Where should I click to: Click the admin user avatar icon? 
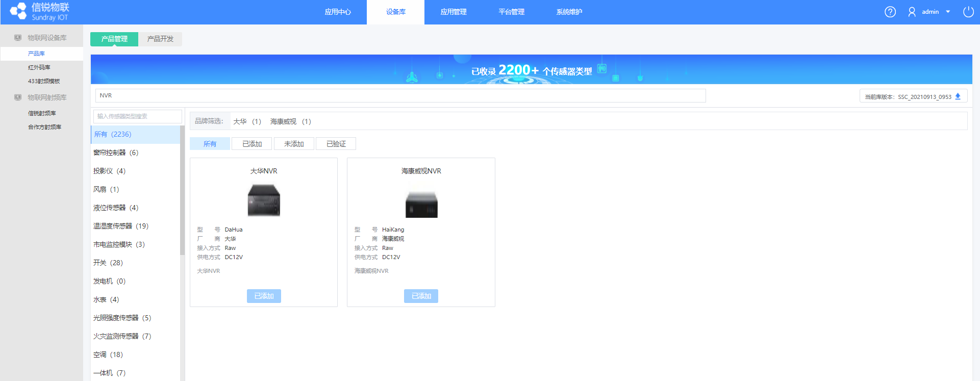point(912,12)
